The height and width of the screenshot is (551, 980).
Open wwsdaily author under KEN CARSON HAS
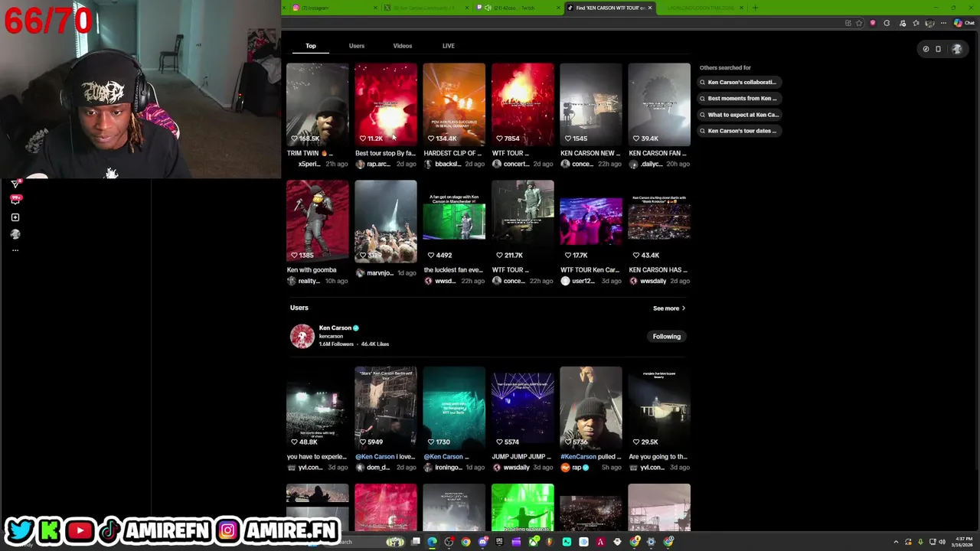pyautogui.click(x=653, y=281)
